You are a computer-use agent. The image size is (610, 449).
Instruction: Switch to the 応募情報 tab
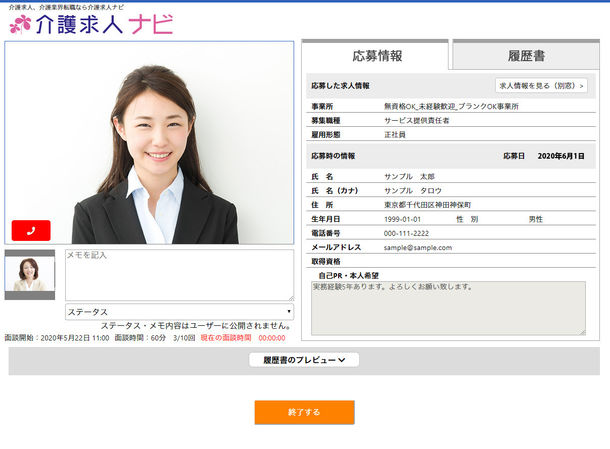click(376, 56)
